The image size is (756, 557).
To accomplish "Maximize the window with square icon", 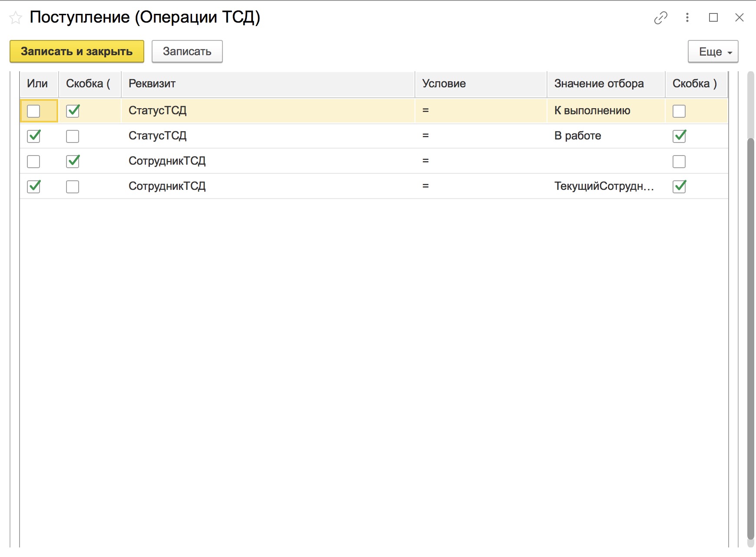I will [x=713, y=17].
